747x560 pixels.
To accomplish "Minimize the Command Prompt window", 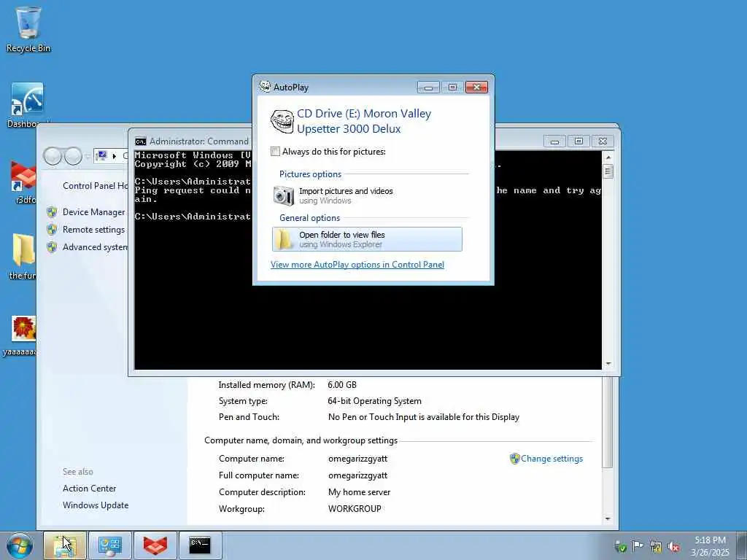I will [x=554, y=141].
